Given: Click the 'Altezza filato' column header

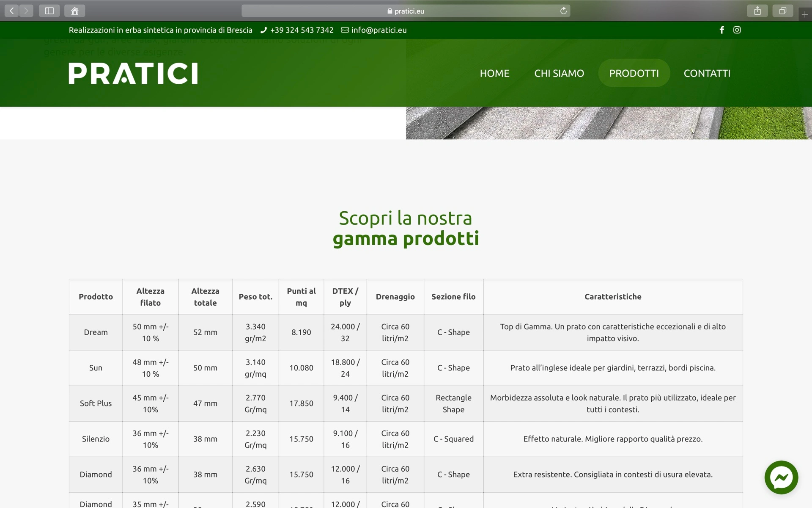Looking at the screenshot, I should click(x=151, y=297).
